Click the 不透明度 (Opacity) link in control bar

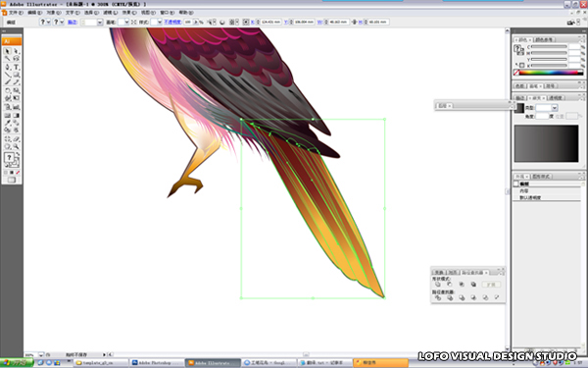[172, 23]
